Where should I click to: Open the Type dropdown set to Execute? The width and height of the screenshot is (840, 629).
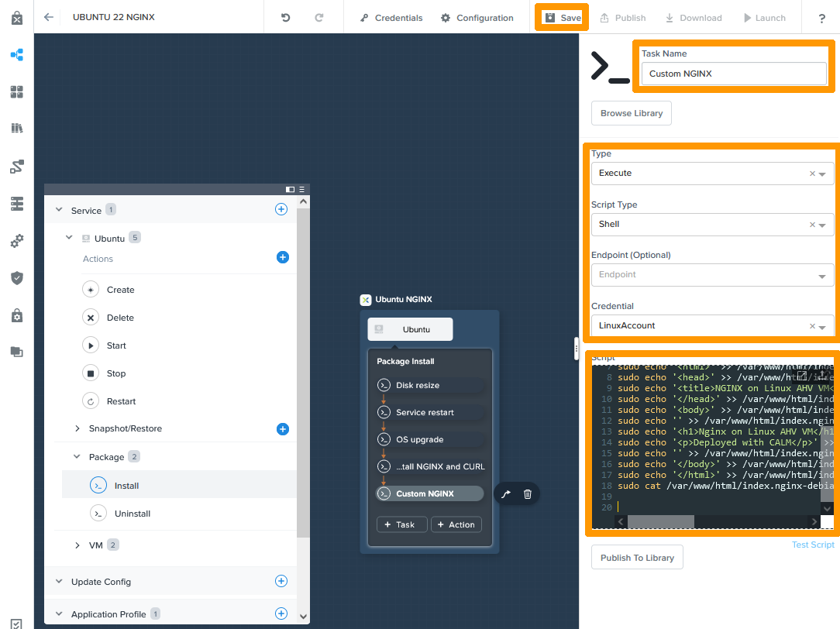point(711,174)
